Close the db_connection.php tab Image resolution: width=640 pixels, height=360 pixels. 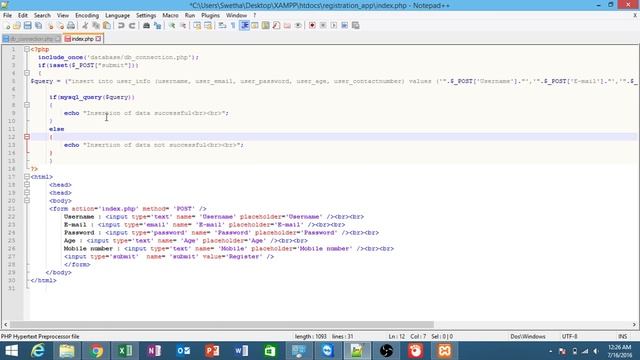58,39
